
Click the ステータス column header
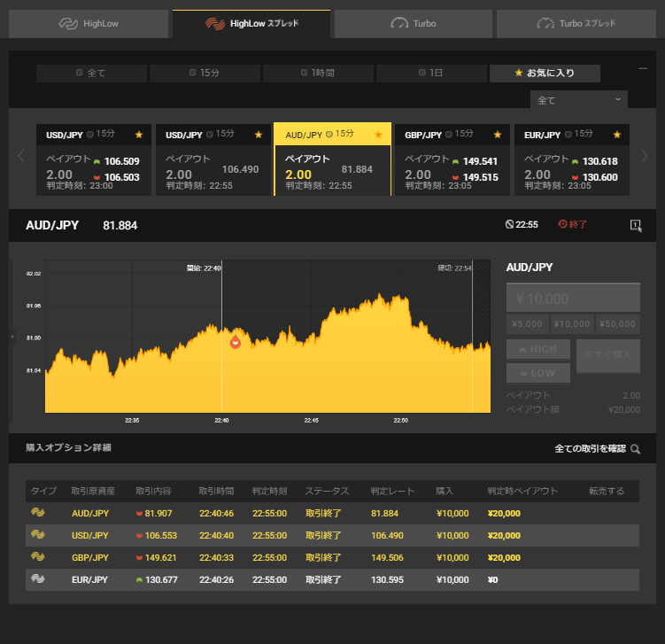pos(327,491)
